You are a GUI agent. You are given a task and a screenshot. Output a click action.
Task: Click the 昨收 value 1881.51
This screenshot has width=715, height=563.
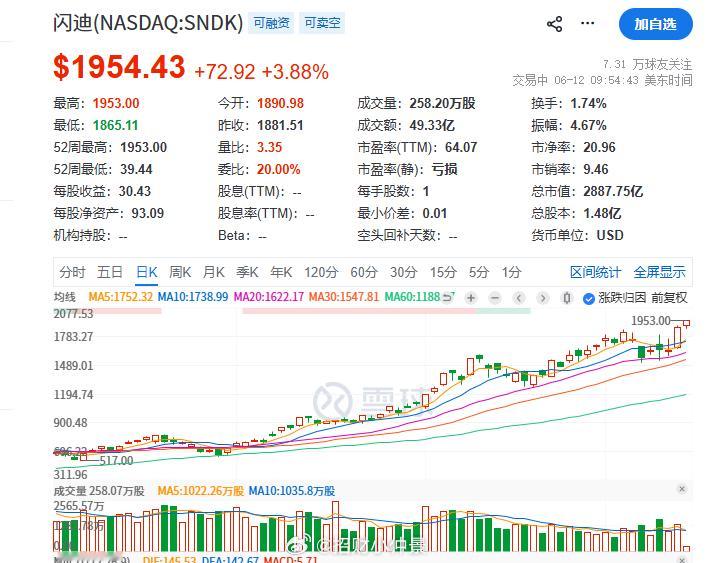(280, 125)
